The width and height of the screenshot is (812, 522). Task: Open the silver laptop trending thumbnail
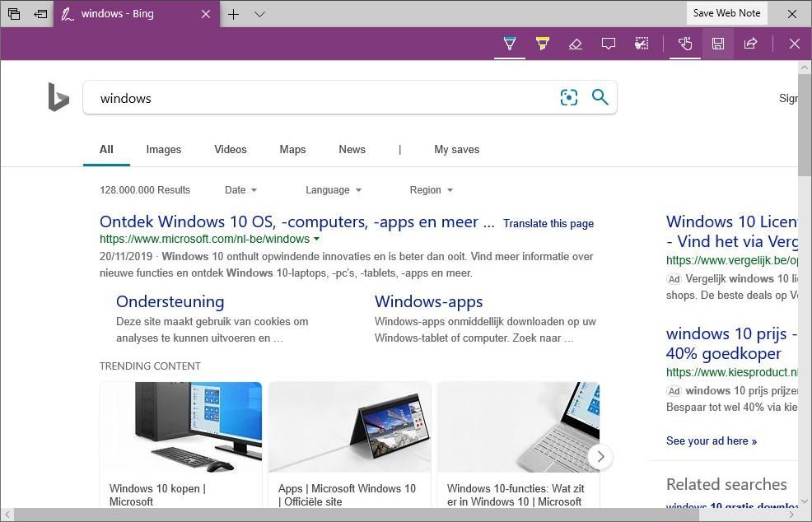point(518,427)
